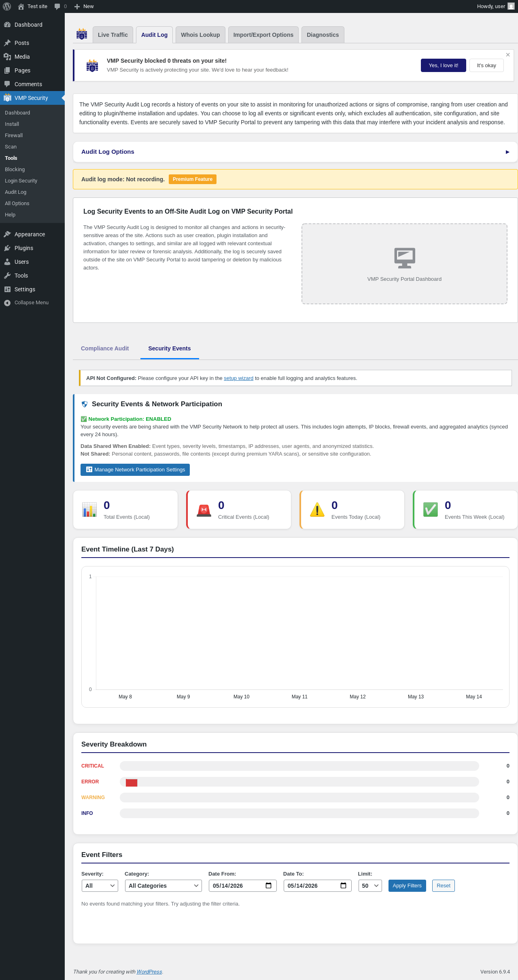
Task: Click the VMP logo in feedback notice
Action: click(x=92, y=65)
